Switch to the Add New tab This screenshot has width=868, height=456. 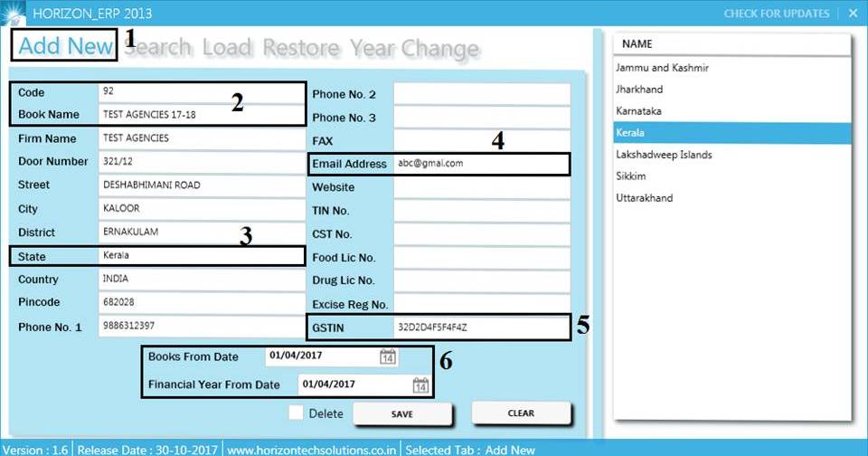tap(65, 45)
